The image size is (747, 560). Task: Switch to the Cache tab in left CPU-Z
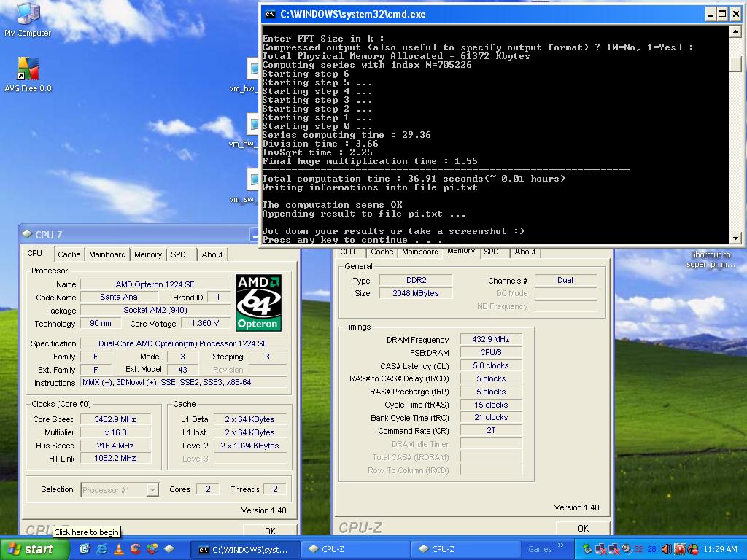click(69, 254)
